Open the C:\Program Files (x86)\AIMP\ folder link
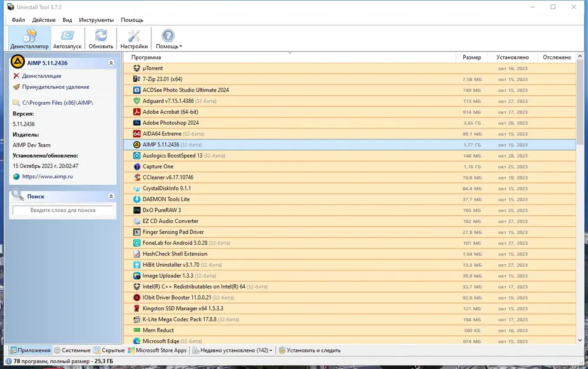 58,102
